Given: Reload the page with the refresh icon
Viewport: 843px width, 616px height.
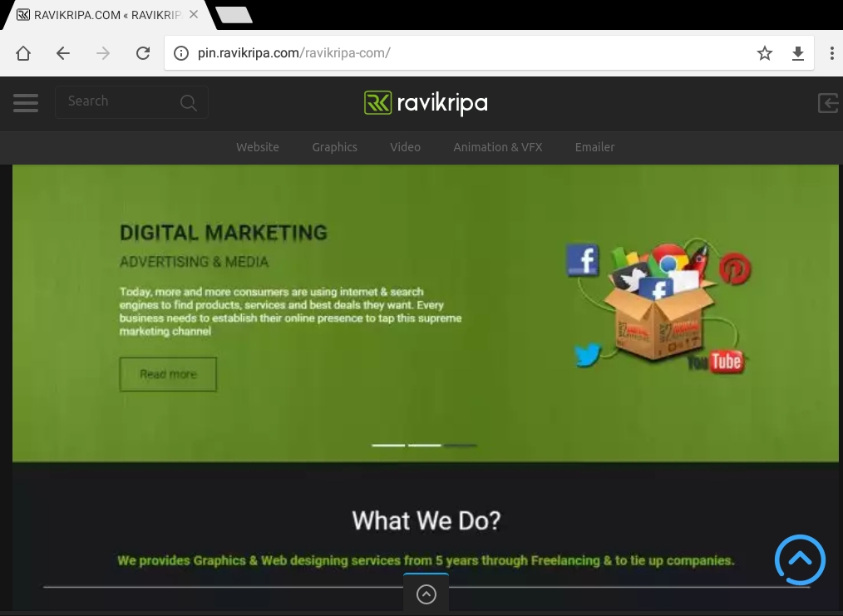Looking at the screenshot, I should pos(143,53).
